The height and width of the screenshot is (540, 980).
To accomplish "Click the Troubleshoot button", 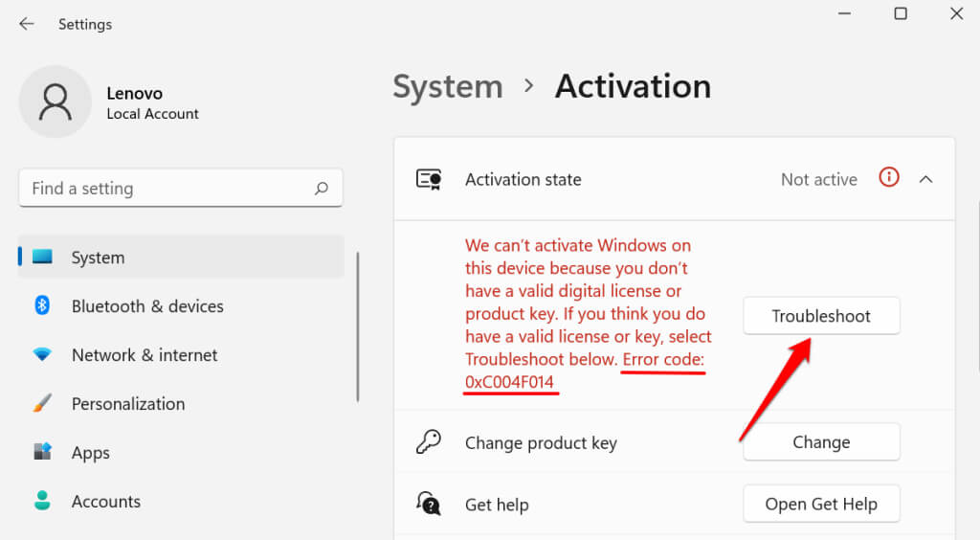I will (821, 316).
